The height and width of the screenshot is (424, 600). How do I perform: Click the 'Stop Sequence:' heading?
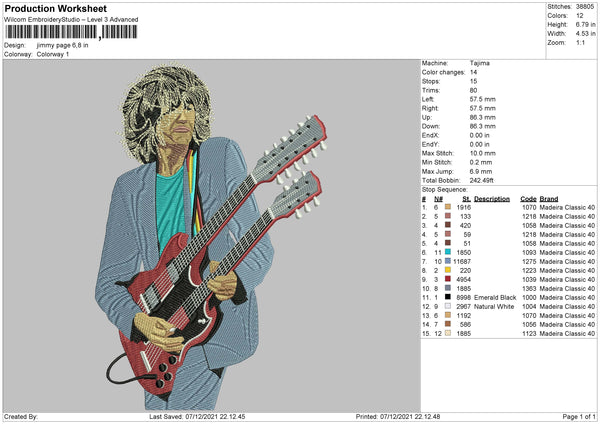(445, 190)
